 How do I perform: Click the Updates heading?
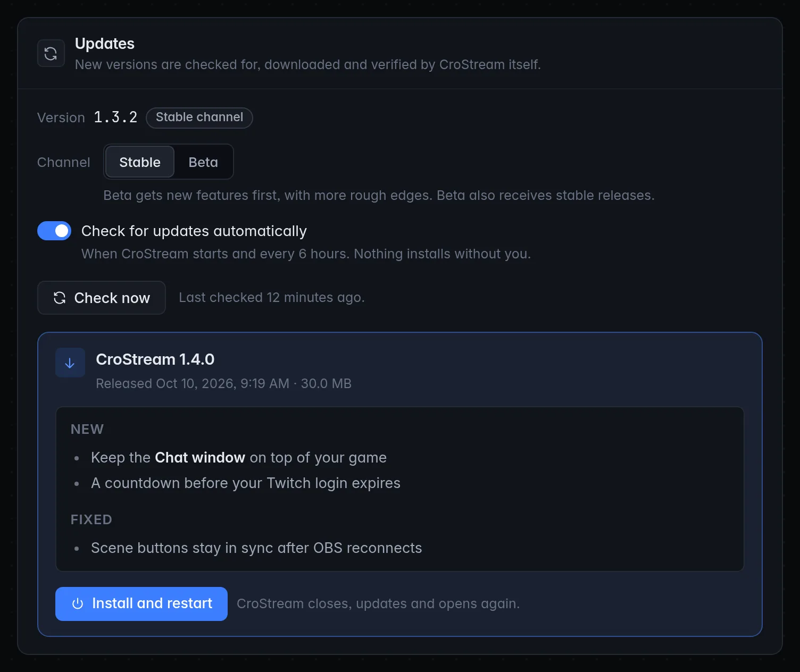coord(105,44)
